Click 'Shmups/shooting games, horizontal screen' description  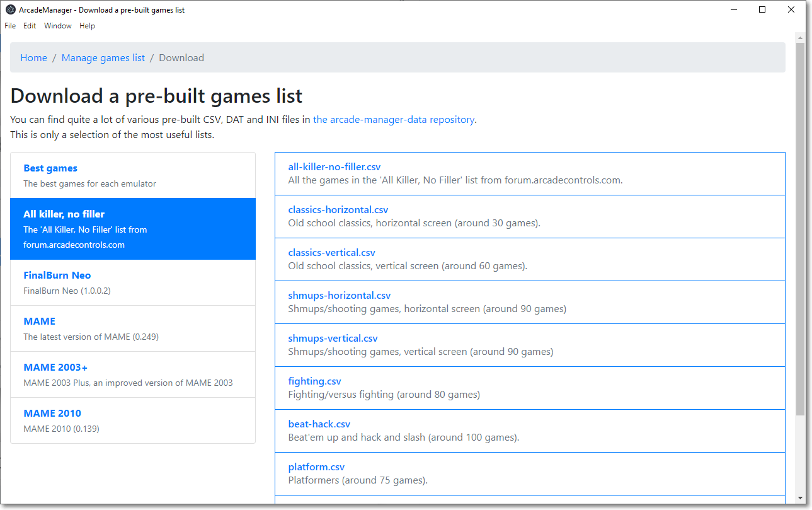[x=427, y=309]
